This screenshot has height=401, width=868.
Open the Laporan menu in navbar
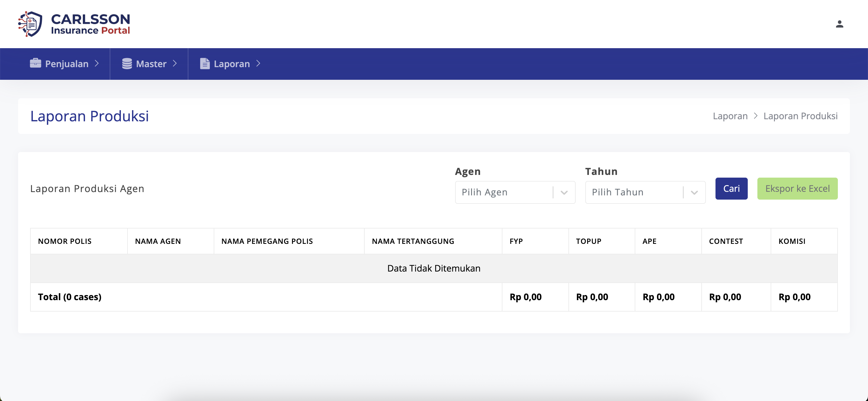pos(230,64)
